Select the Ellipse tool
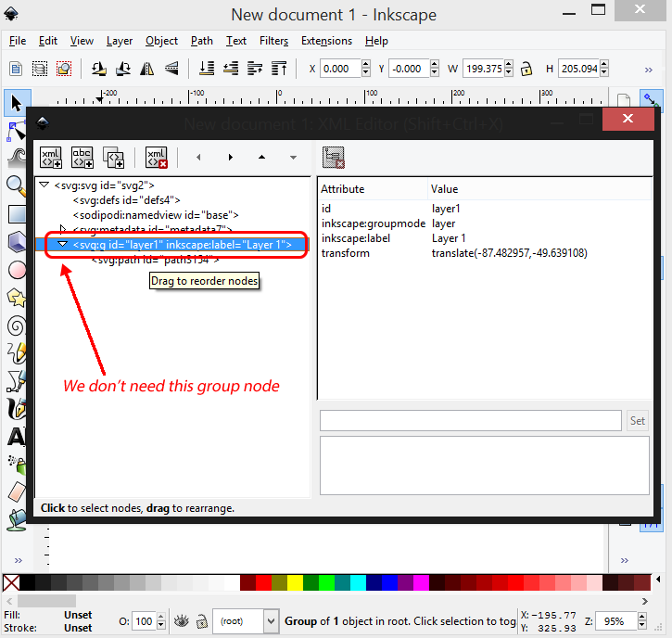The height and width of the screenshot is (638, 672). click(x=17, y=270)
